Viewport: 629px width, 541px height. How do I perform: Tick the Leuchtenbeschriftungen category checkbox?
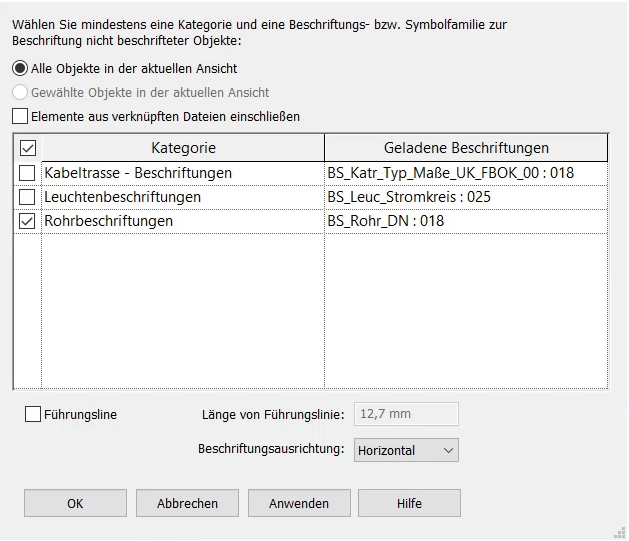(27, 197)
